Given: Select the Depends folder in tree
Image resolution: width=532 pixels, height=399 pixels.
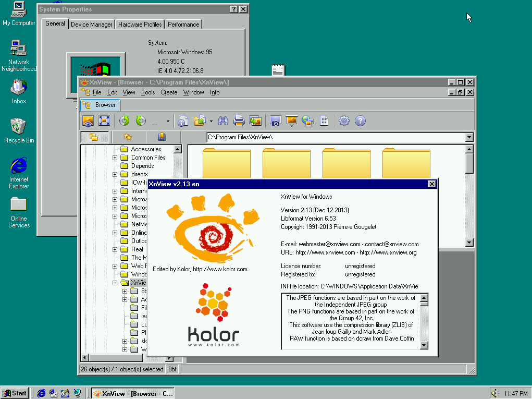Looking at the screenshot, I should (x=142, y=166).
